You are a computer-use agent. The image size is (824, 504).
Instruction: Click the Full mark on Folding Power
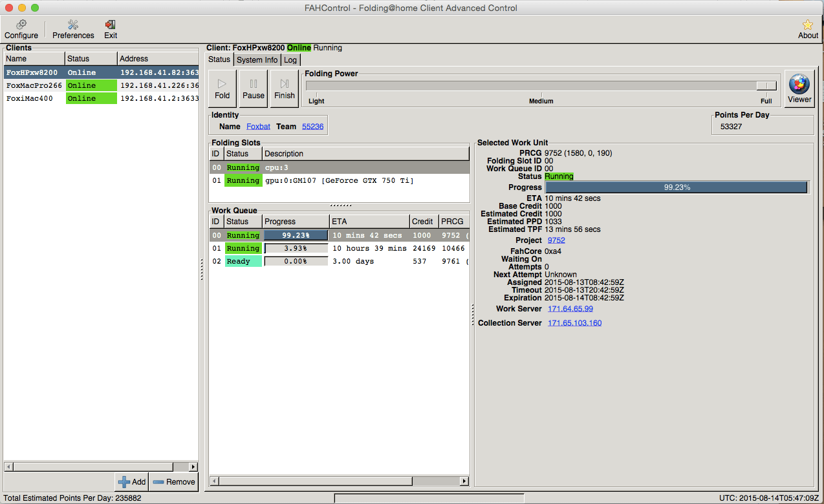pos(766,101)
